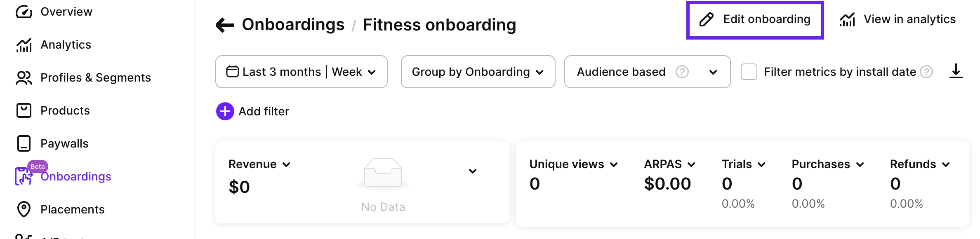Viewport: 980px width, 239px height.
Task: Open View in analytics
Action: 900,19
